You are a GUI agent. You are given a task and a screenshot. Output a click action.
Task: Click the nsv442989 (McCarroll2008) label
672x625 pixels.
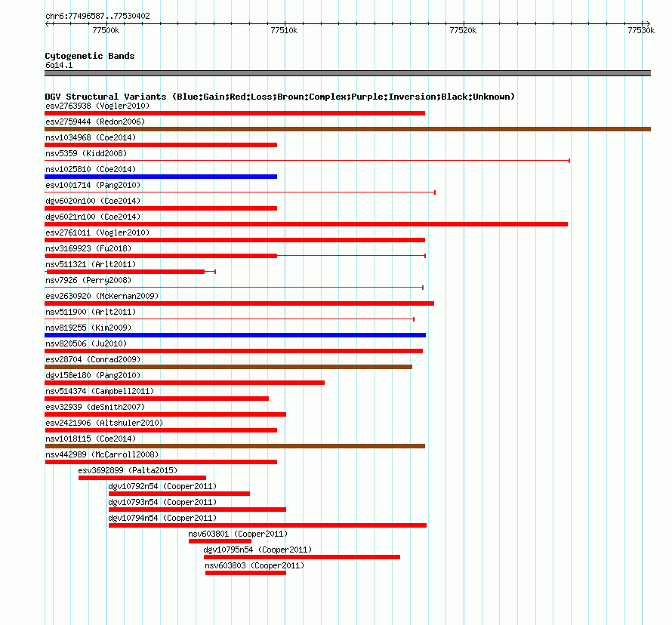click(102, 454)
